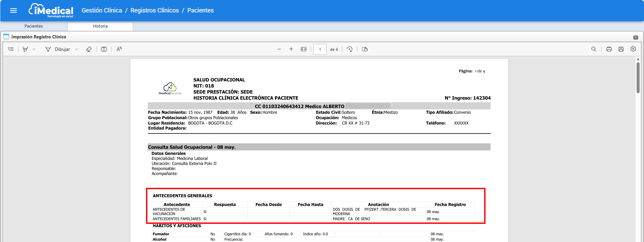Zoom in on the PDF document
The height and width of the screenshot is (242, 644).
(291, 49)
